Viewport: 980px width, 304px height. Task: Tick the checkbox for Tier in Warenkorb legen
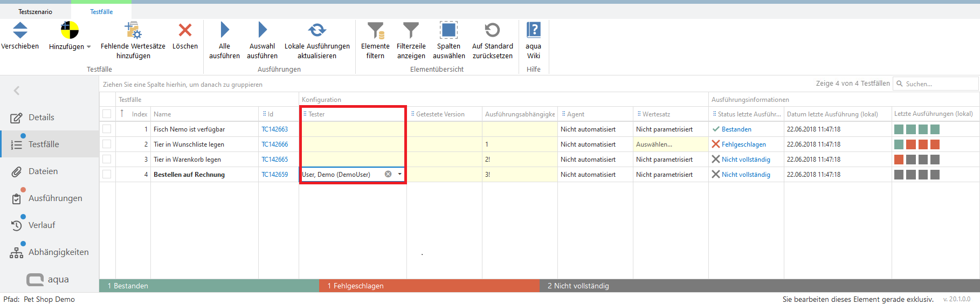coord(107,160)
